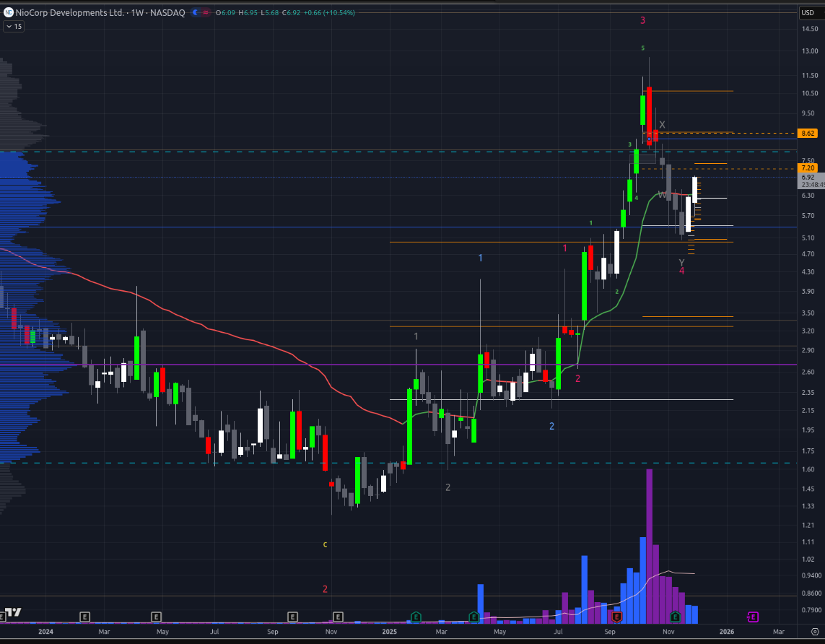Click the red earnings marker near September

click(x=617, y=617)
